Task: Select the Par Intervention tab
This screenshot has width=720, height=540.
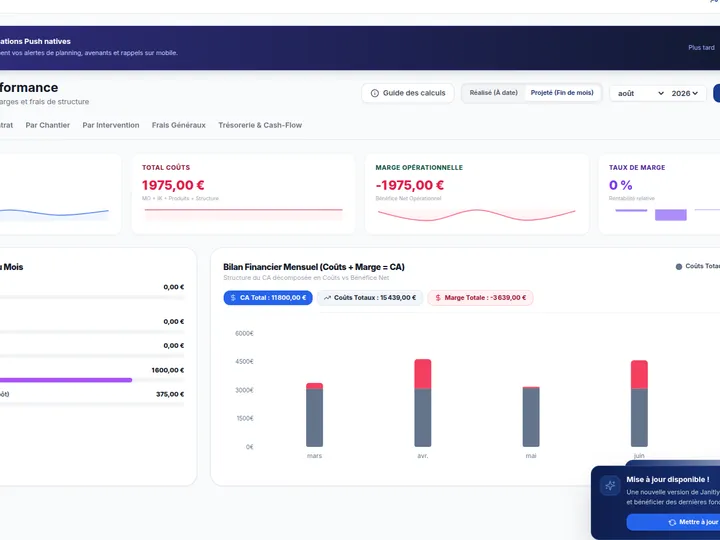Action: coord(111,125)
